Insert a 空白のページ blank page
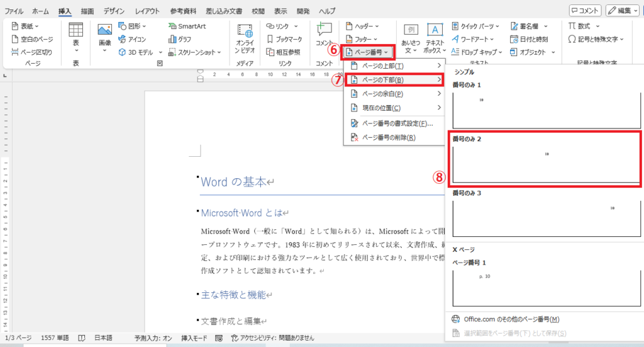Screen dimensions: 644x347 tap(33, 40)
